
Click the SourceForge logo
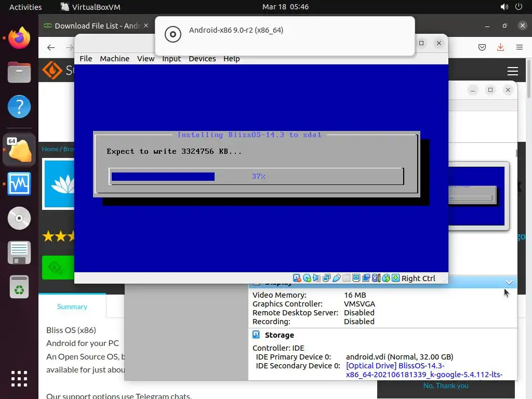pyautogui.click(x=58, y=70)
